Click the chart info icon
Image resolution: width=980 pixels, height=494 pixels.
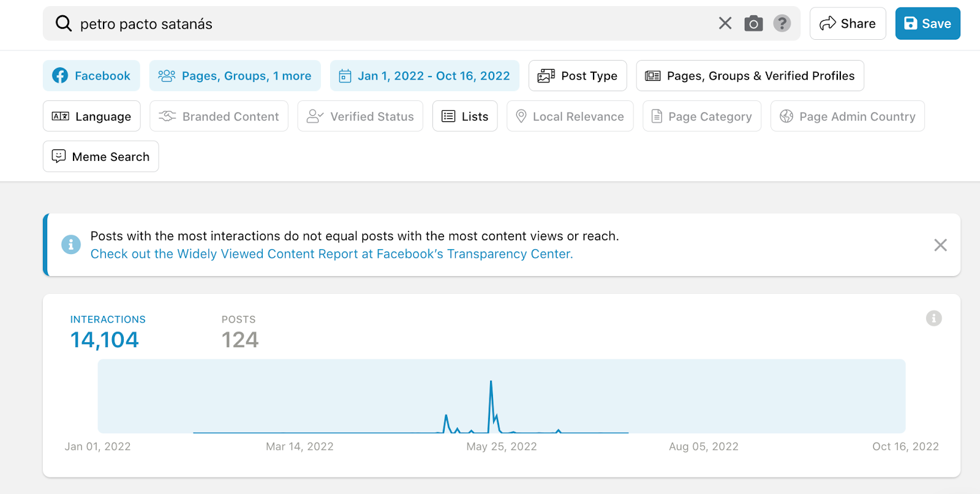point(933,318)
